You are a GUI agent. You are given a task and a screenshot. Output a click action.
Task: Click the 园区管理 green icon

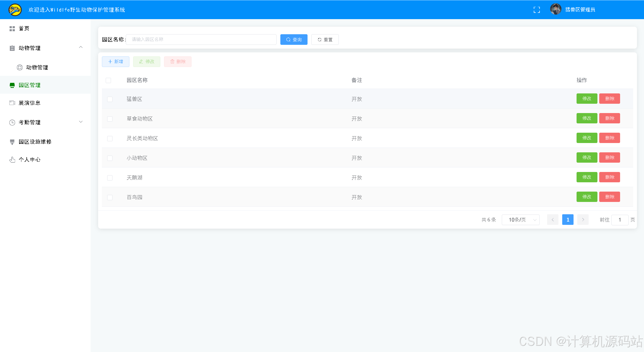[x=12, y=85]
